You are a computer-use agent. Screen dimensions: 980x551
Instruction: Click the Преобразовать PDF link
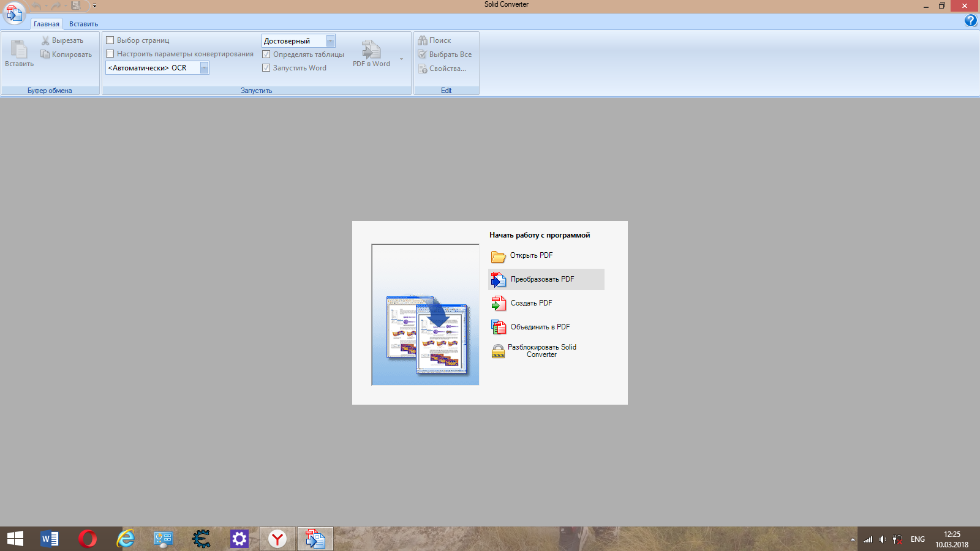coord(543,279)
